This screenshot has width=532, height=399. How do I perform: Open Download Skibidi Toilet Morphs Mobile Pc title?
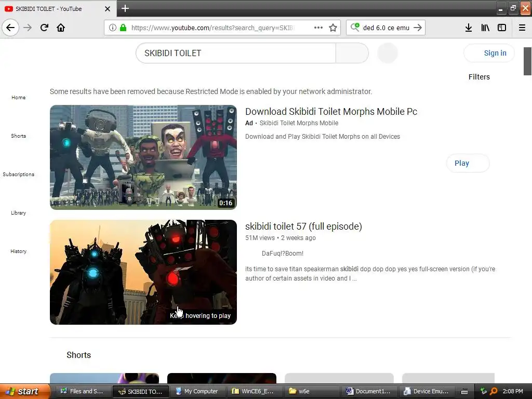(x=331, y=111)
